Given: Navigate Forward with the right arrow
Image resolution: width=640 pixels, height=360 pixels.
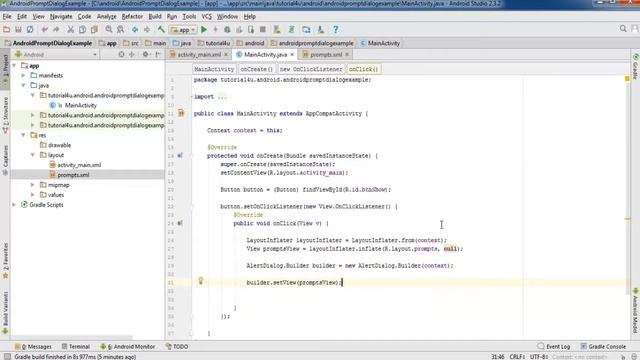Looking at the screenshot, I should click(147, 29).
